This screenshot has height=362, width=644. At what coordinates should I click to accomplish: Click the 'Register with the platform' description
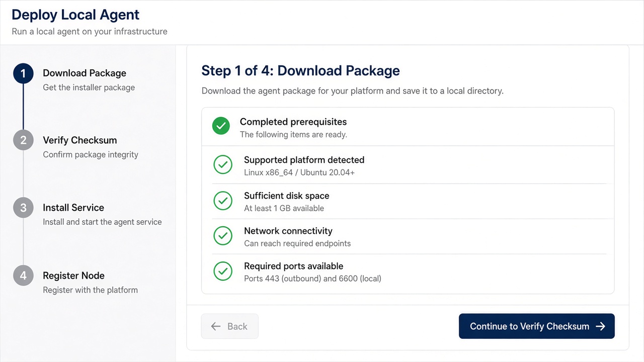pos(91,290)
